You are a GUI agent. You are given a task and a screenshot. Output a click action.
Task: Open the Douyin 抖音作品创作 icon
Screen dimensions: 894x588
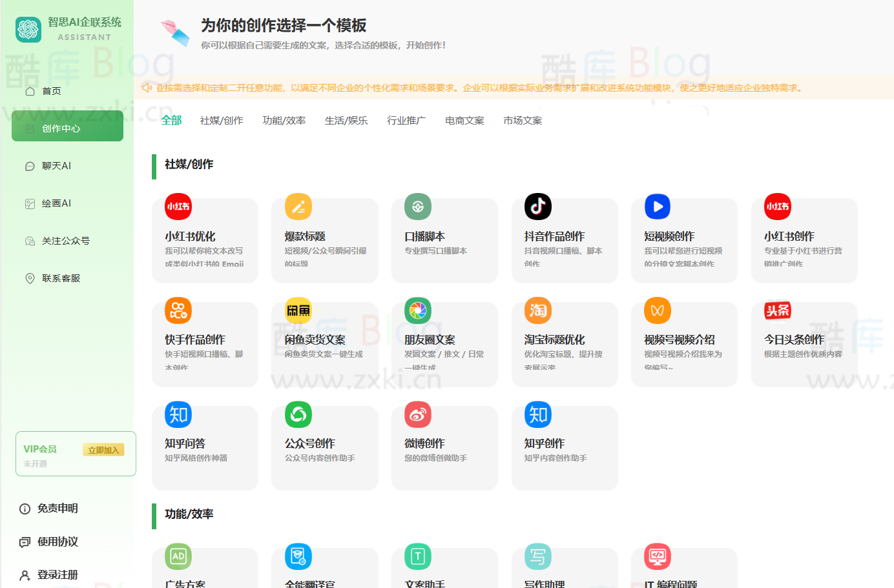coord(537,207)
